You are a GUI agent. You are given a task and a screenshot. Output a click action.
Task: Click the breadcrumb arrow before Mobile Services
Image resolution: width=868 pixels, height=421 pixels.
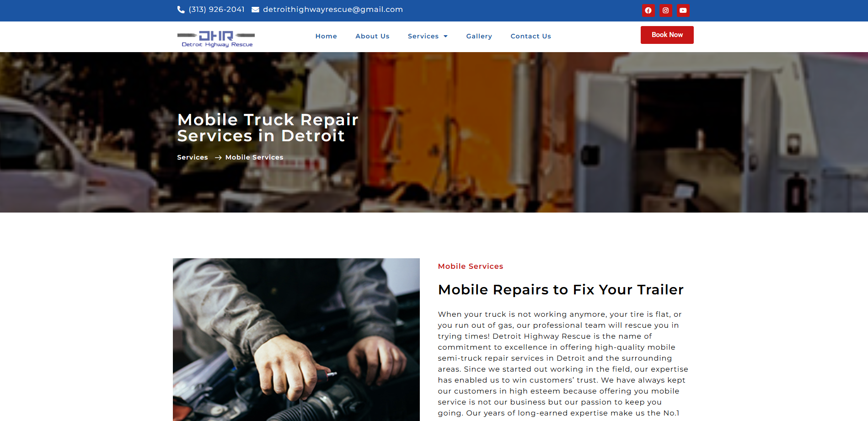coord(218,157)
